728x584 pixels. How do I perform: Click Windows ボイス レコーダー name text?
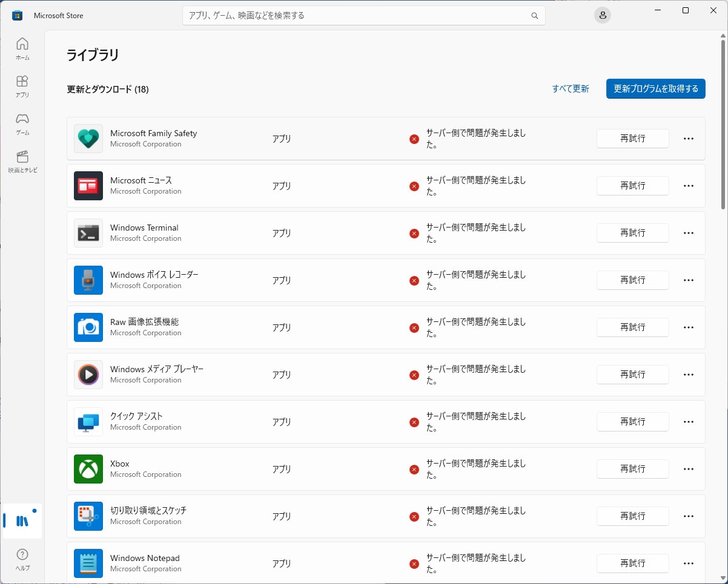(x=154, y=275)
